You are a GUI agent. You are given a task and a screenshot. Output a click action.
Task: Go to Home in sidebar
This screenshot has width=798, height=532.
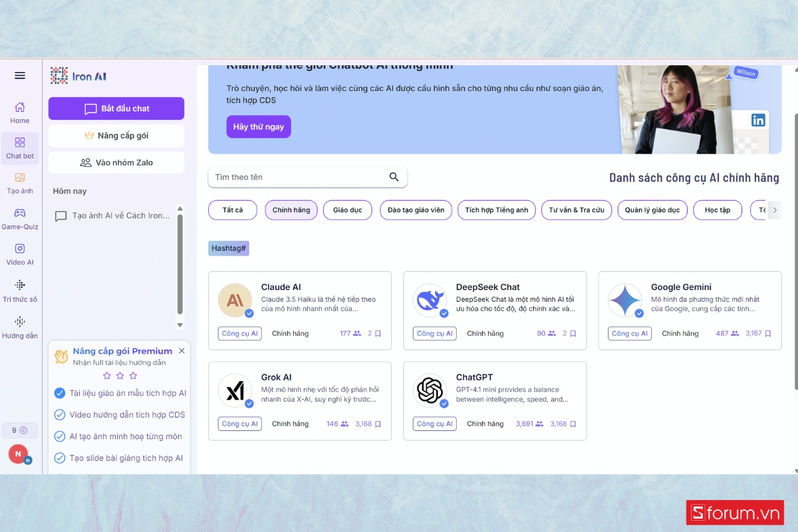pyautogui.click(x=20, y=113)
